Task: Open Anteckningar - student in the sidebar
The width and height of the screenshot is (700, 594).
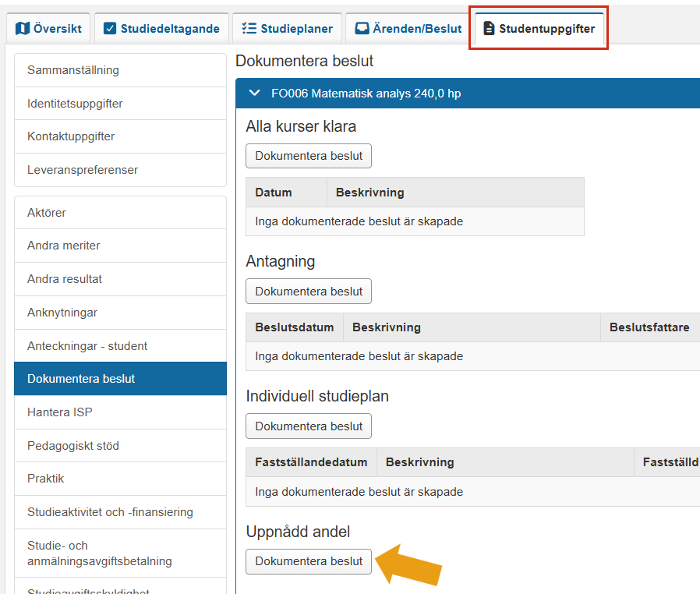Action: (x=121, y=346)
